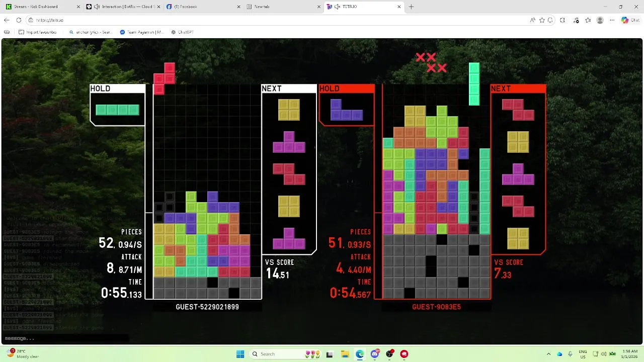Screen dimensions: 644x362
Task: Click player name GUEST-5229021899 under board
Action: click(207, 307)
